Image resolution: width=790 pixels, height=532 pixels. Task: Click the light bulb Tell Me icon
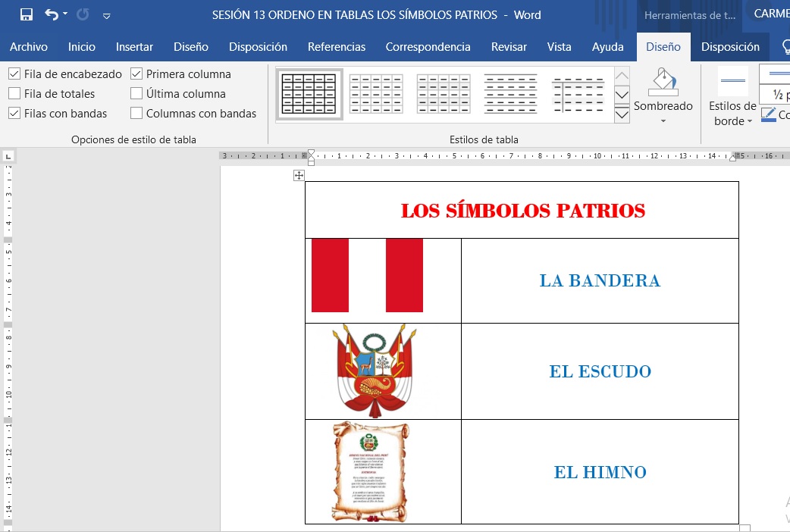click(x=786, y=47)
